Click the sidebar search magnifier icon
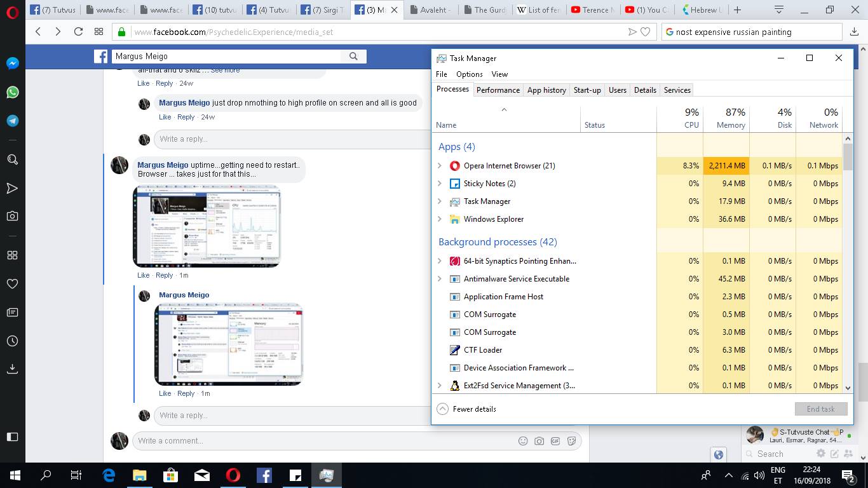The width and height of the screenshot is (868, 488). 12,159
